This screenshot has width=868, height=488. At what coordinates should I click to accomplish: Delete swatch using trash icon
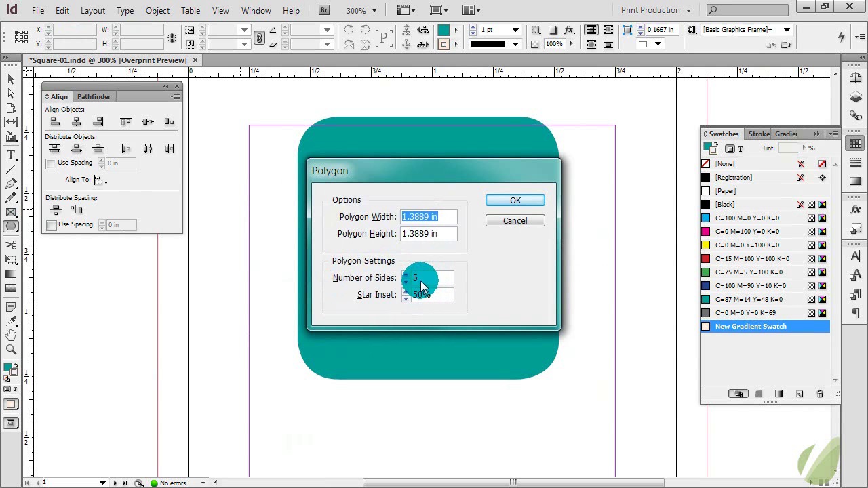click(x=819, y=394)
